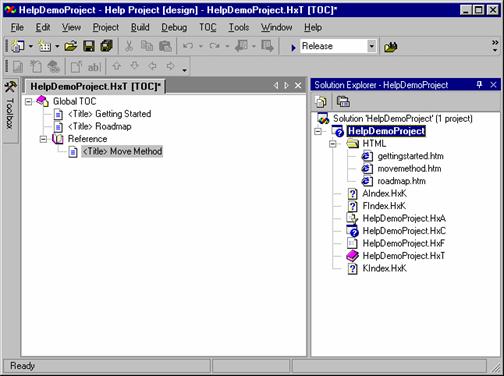
Task: Close the Solution Explorer panel
Action: pyautogui.click(x=493, y=85)
